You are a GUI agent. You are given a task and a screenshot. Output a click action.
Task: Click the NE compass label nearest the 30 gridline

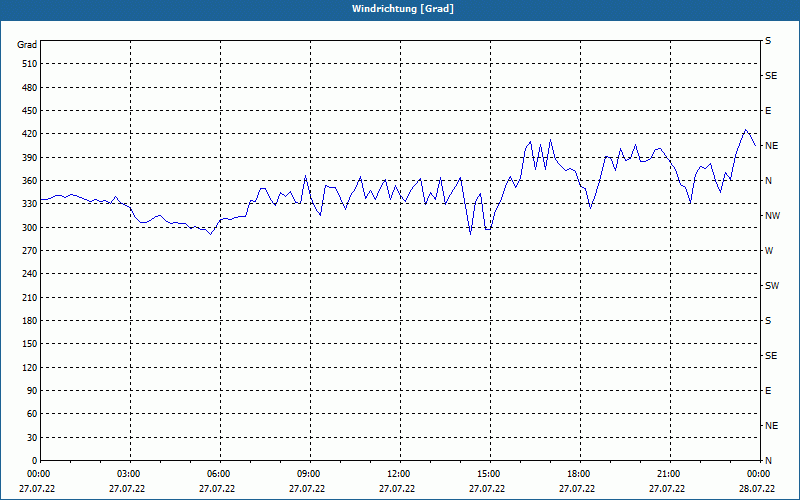771,426
